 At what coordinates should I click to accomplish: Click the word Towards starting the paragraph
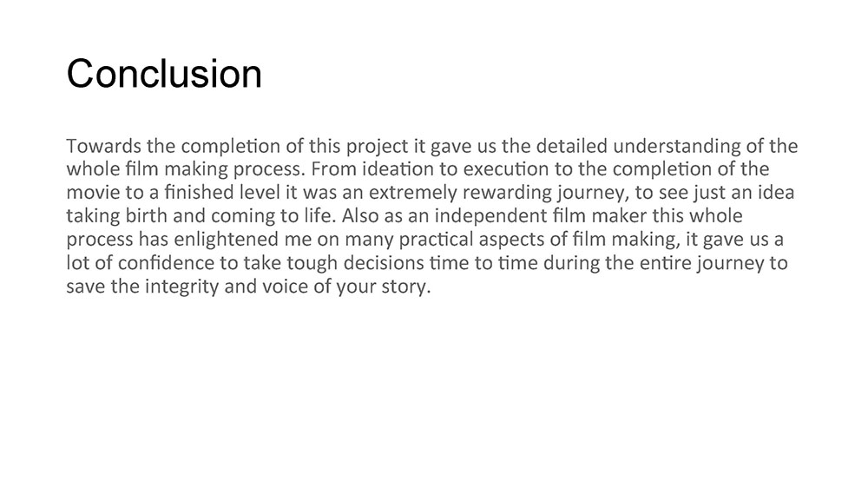pos(103,146)
